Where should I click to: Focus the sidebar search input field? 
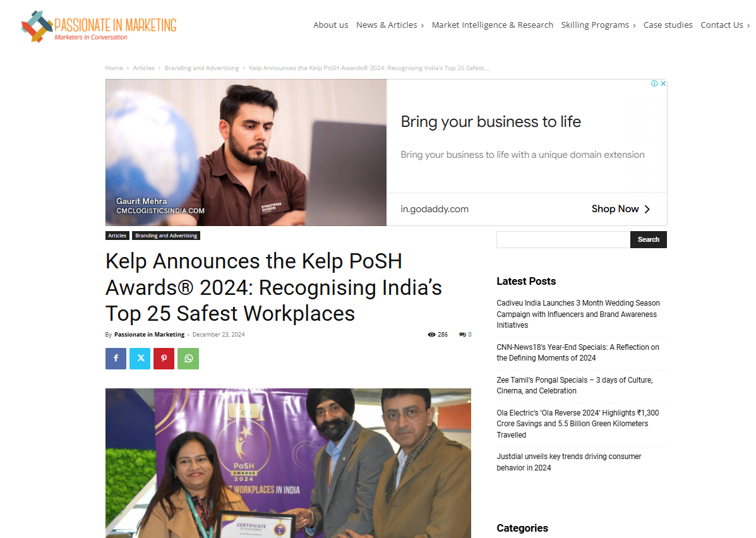563,239
